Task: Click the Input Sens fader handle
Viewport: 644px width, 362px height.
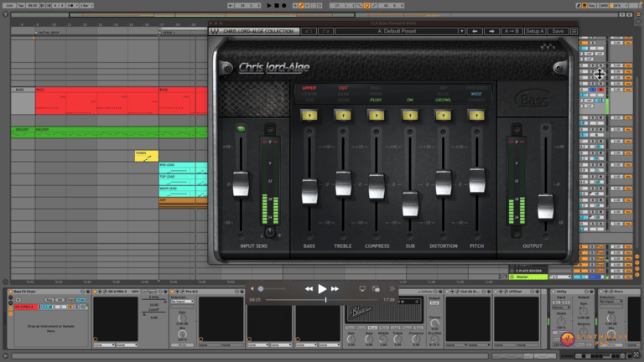Action: click(241, 184)
